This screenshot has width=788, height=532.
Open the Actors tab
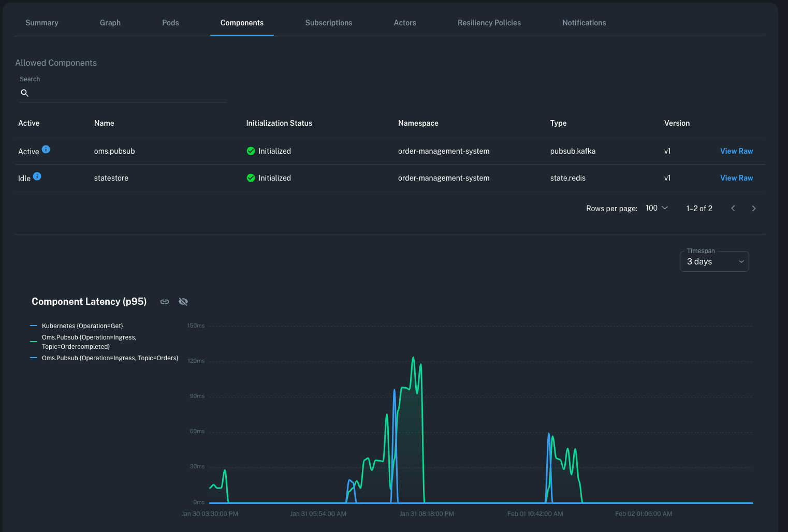(x=405, y=23)
